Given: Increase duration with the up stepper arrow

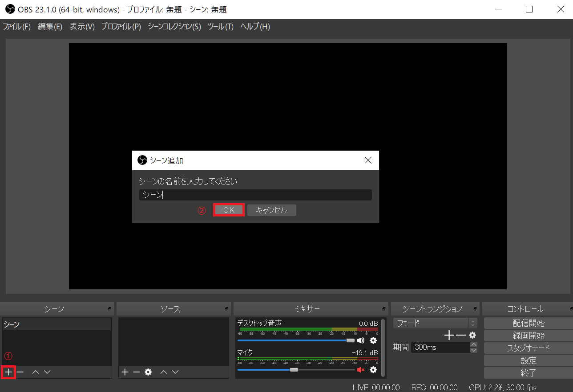Looking at the screenshot, I should [473, 344].
